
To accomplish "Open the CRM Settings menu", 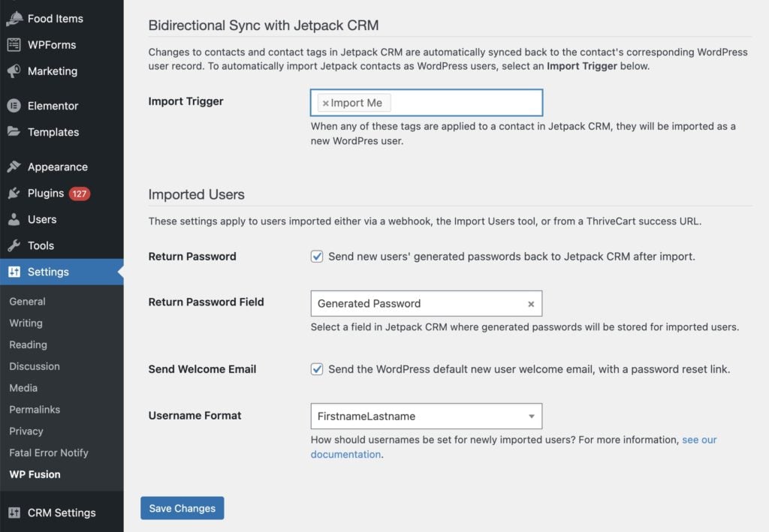I will pyautogui.click(x=62, y=512).
